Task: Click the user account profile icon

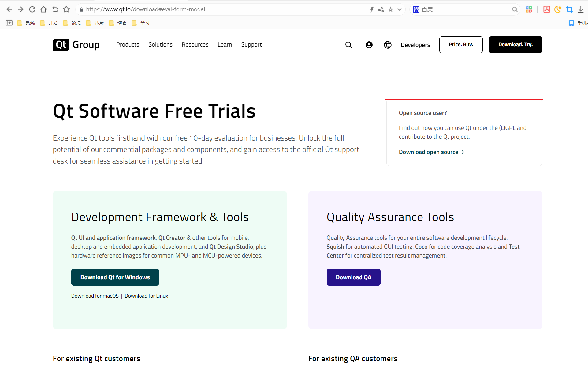Action: point(369,45)
